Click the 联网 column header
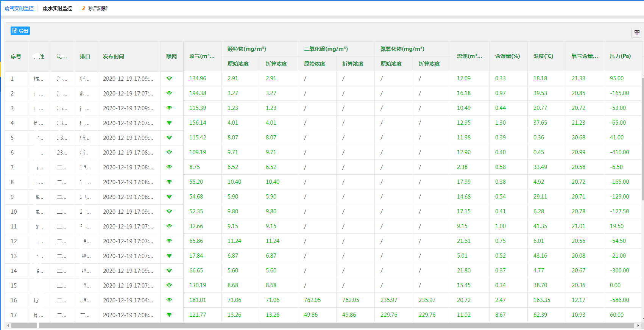Screen dimensions: 644x330 [172, 56]
